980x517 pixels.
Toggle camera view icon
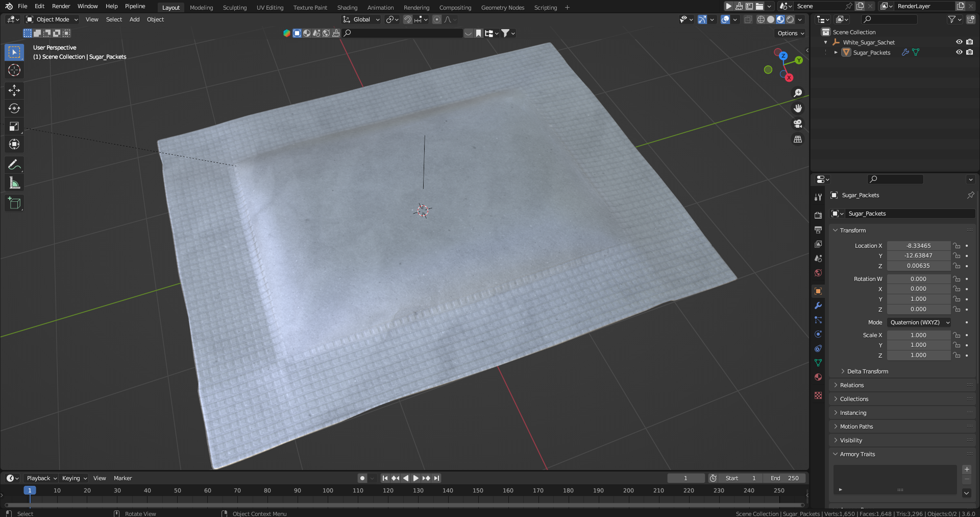[x=798, y=124]
